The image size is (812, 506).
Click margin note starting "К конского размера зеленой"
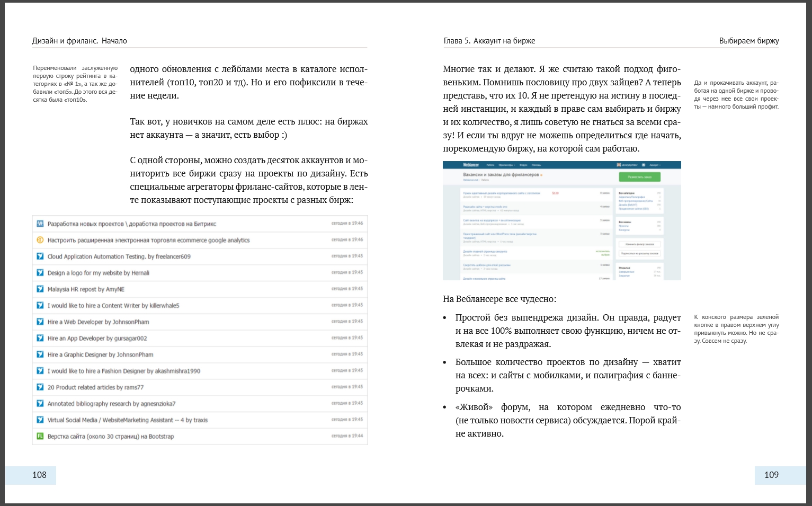coord(736,329)
